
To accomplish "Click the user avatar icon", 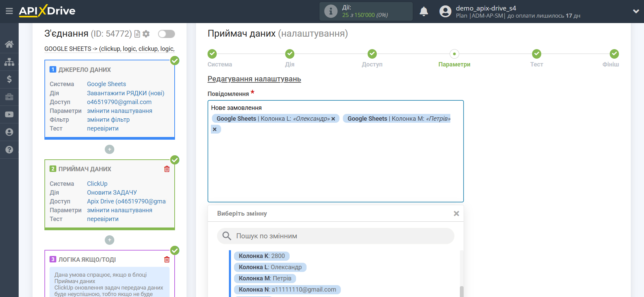I will (x=445, y=12).
